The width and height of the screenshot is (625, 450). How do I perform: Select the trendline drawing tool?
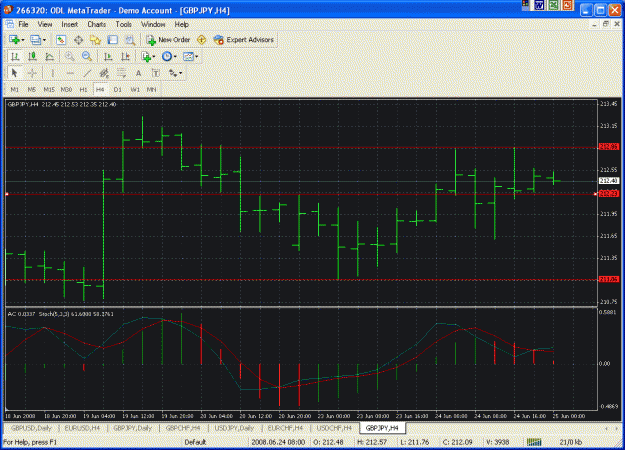[87, 73]
